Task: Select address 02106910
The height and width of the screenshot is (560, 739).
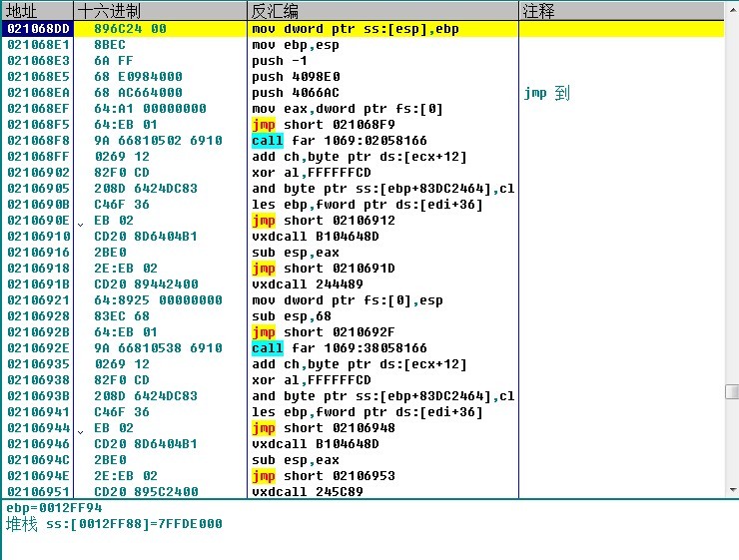Action: [x=38, y=237]
